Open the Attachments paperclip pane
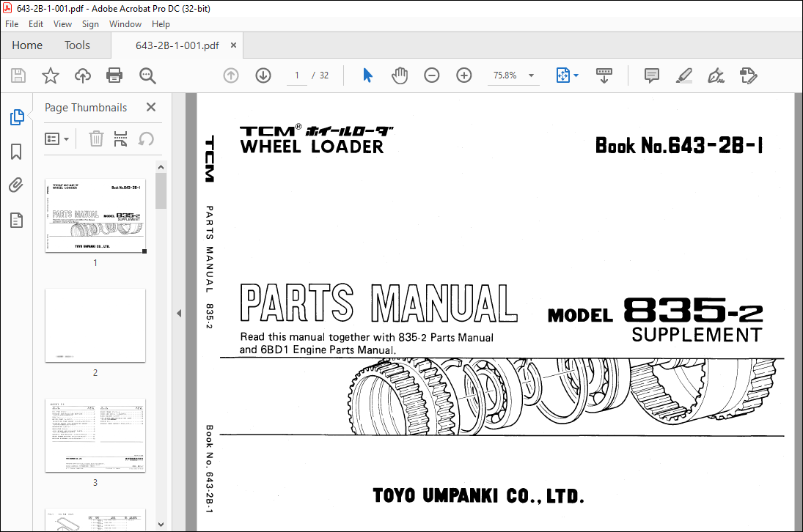The height and width of the screenshot is (532, 803). 16,185
